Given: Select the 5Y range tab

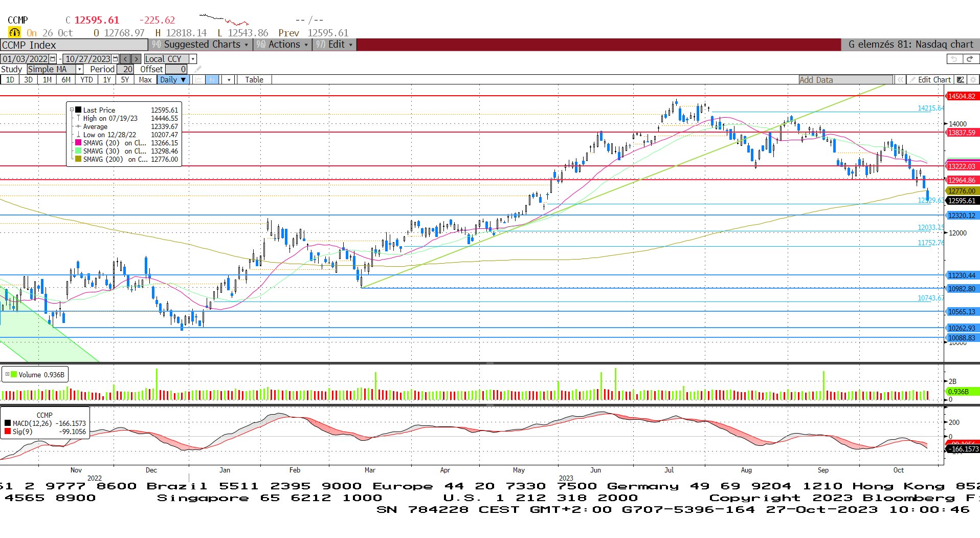Looking at the screenshot, I should click(x=125, y=80).
